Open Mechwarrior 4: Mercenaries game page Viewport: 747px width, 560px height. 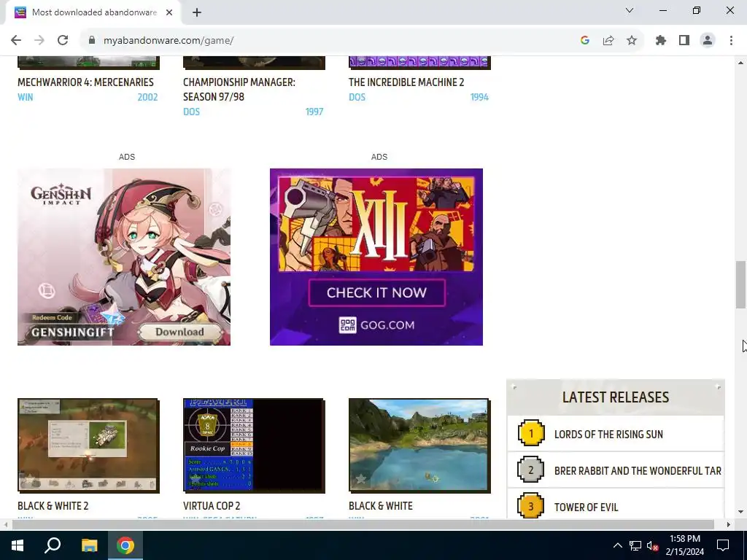click(86, 82)
